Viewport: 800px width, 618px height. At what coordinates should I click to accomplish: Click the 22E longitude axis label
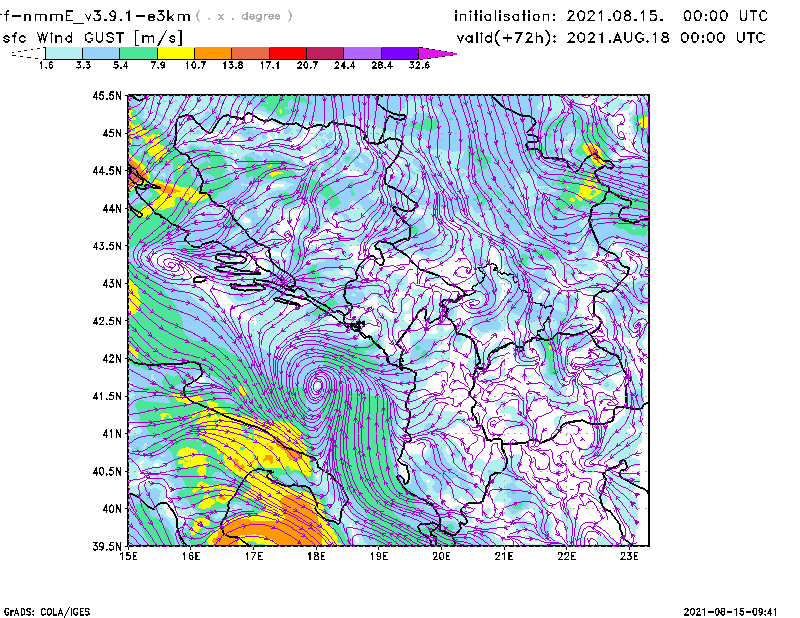(567, 556)
